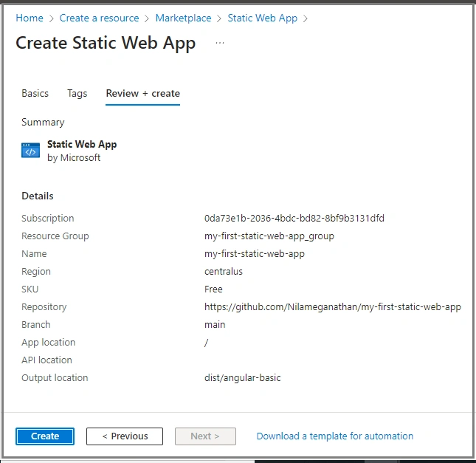Switch to the Basics tab
The height and width of the screenshot is (463, 476).
tap(35, 93)
